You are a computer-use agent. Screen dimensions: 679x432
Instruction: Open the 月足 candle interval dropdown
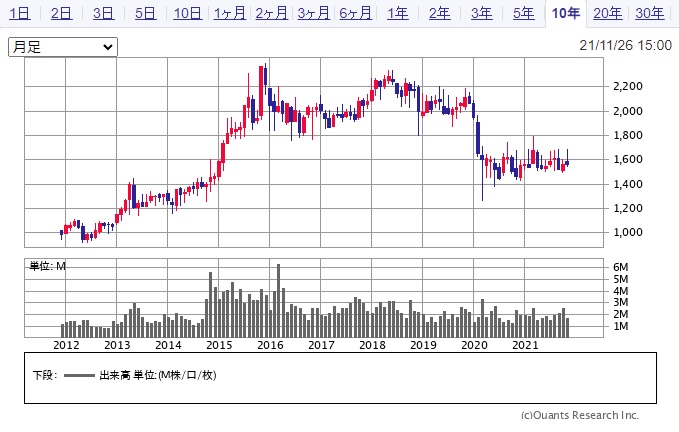(x=63, y=47)
